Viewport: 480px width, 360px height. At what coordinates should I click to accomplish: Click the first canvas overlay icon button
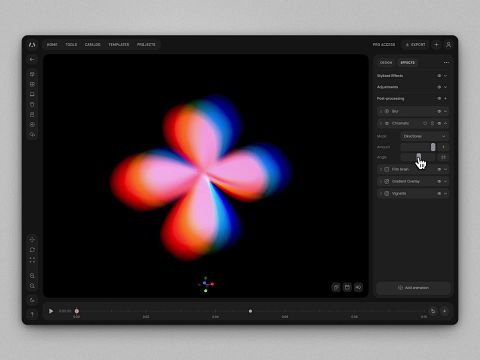336,287
